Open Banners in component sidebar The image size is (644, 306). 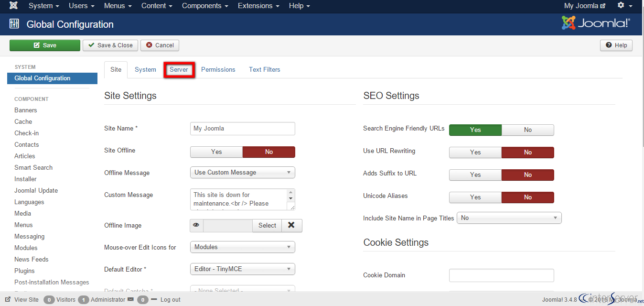pyautogui.click(x=26, y=110)
